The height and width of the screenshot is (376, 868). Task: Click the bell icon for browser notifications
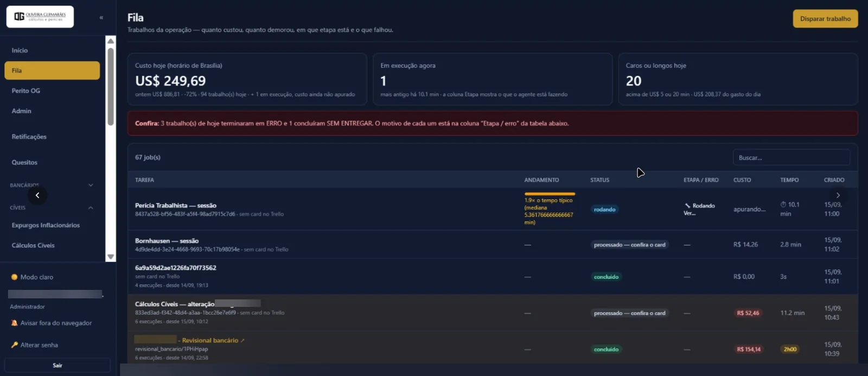(x=14, y=323)
